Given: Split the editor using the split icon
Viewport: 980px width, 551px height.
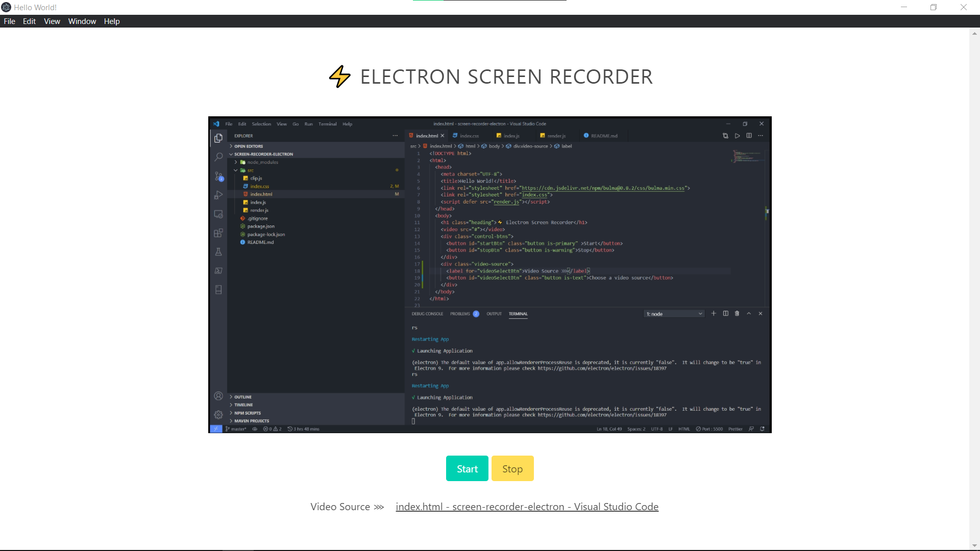Looking at the screenshot, I should (749, 136).
